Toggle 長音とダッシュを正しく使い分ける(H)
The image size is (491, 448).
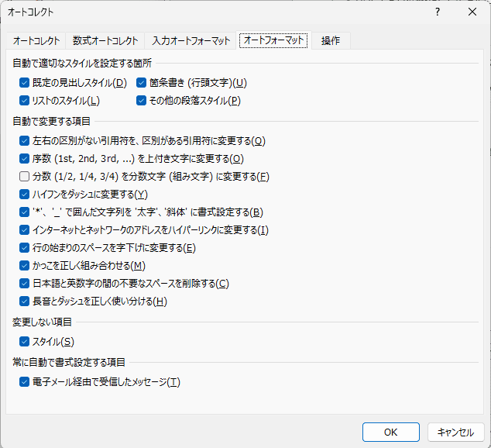click(x=24, y=302)
